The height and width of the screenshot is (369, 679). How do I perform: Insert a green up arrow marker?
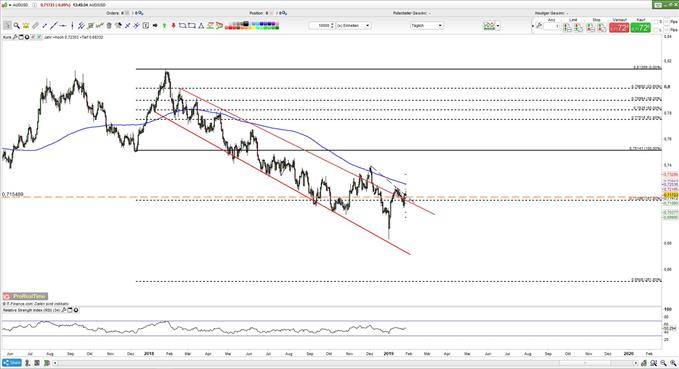(x=165, y=26)
